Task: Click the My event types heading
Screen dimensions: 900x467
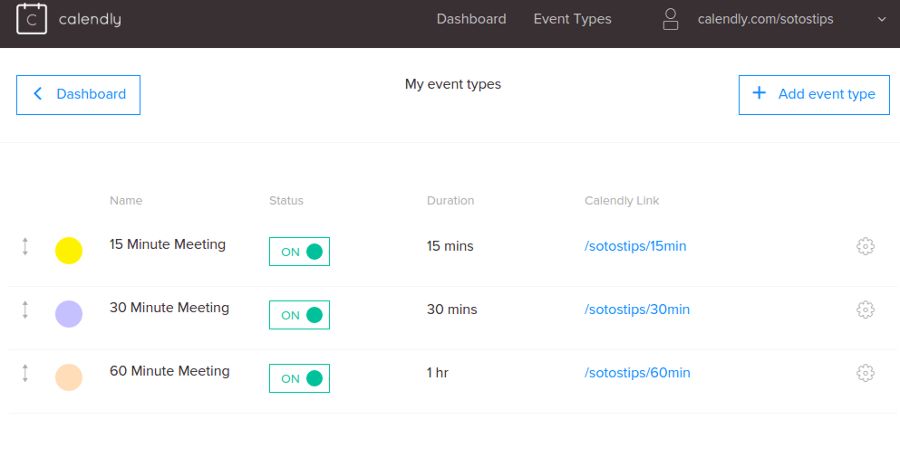Action: point(453,84)
